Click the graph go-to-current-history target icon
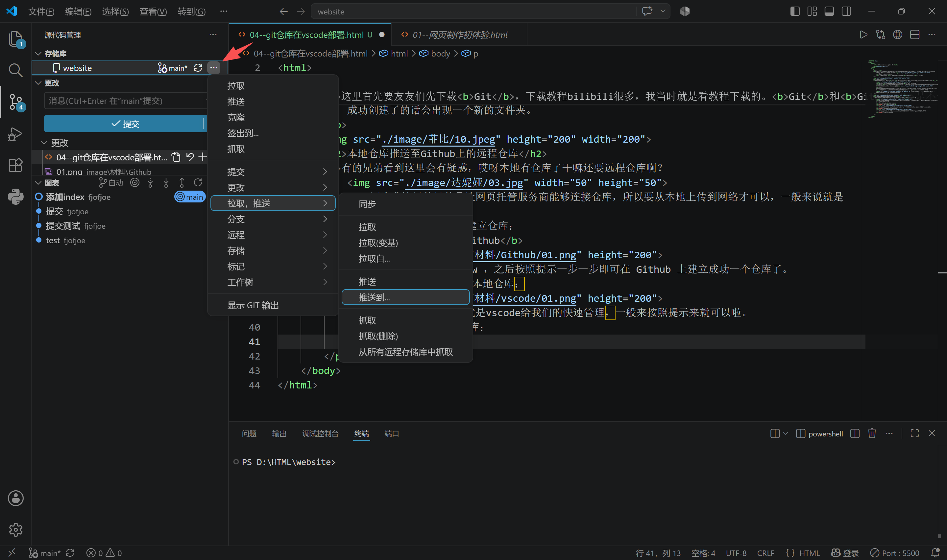The width and height of the screenshot is (947, 560). click(135, 183)
